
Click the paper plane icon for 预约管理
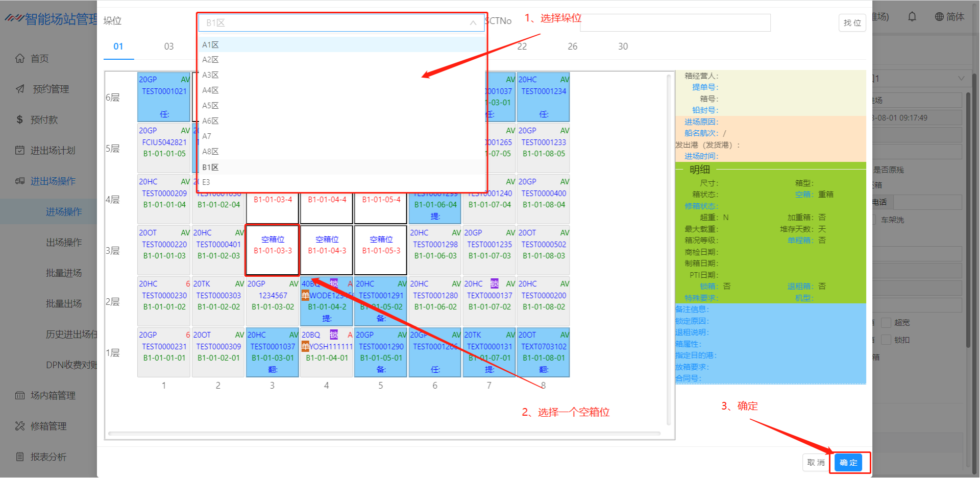pos(20,89)
